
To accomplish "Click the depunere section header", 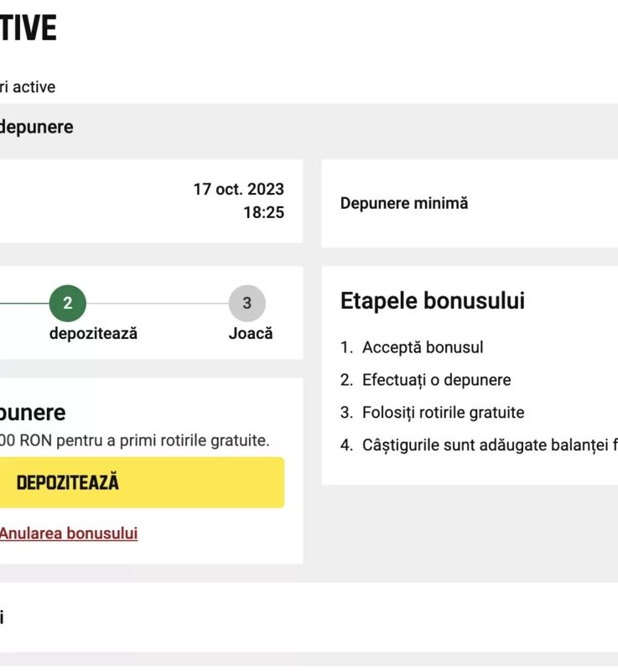I will tap(36, 127).
